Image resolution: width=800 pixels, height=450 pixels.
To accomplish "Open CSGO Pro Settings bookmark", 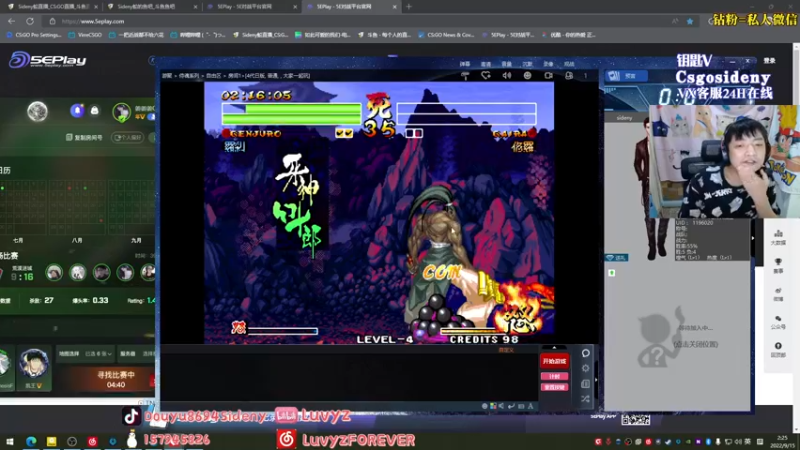I will [34, 35].
